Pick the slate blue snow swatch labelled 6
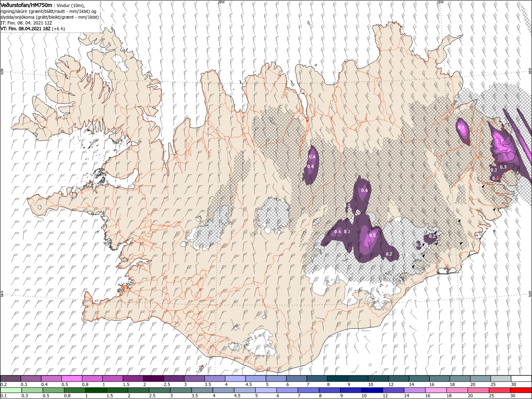 click(x=296, y=379)
